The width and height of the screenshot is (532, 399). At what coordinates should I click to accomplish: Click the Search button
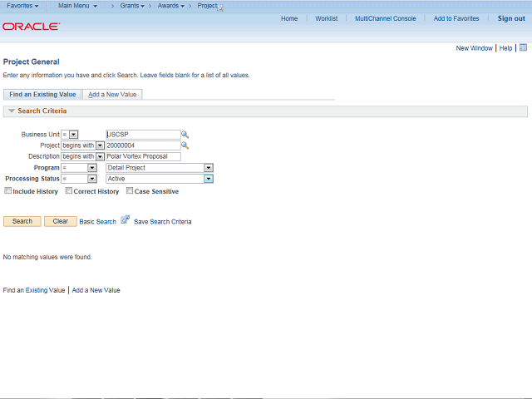(x=22, y=221)
